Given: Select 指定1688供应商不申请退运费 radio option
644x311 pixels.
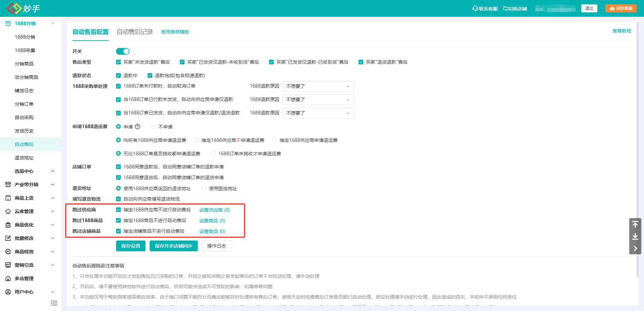Looking at the screenshot, I should 197,140.
